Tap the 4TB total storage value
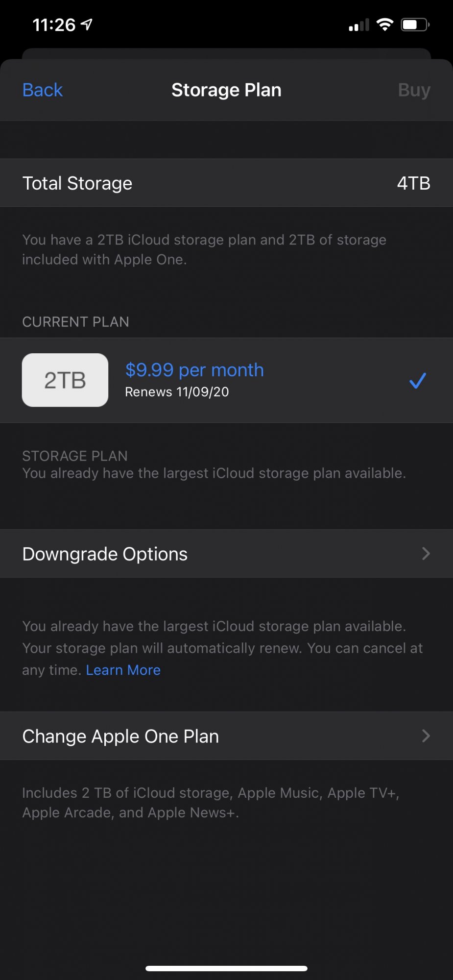 coord(413,183)
